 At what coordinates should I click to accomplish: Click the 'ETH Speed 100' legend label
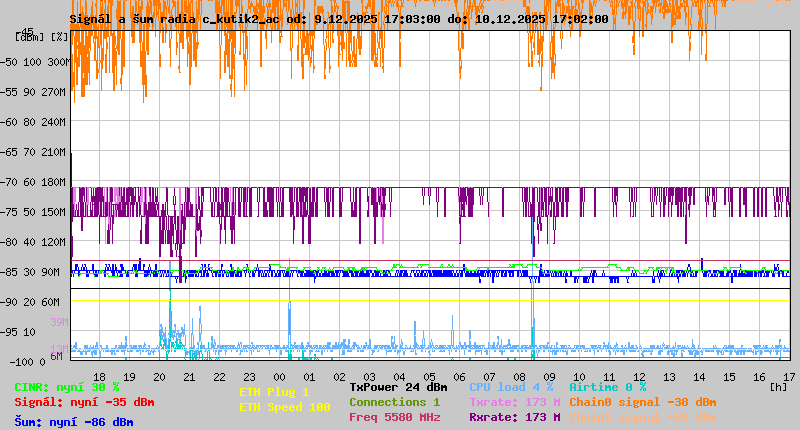(285, 407)
